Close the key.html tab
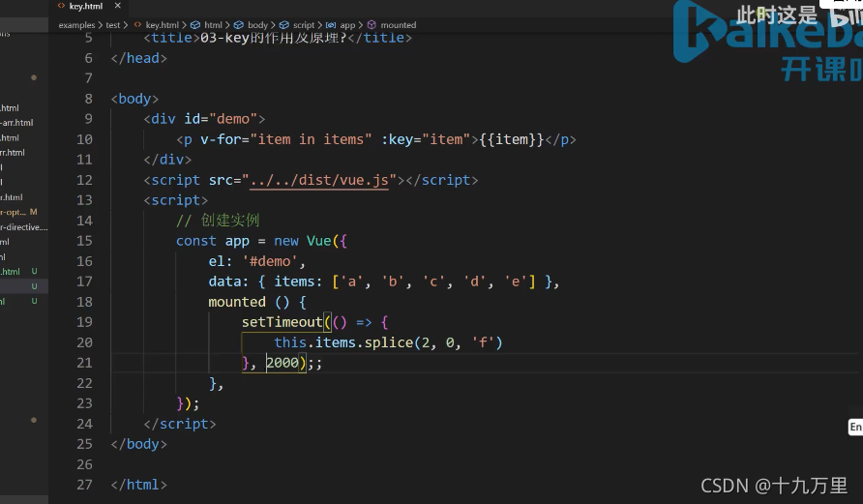This screenshot has height=504, width=863. [117, 6]
